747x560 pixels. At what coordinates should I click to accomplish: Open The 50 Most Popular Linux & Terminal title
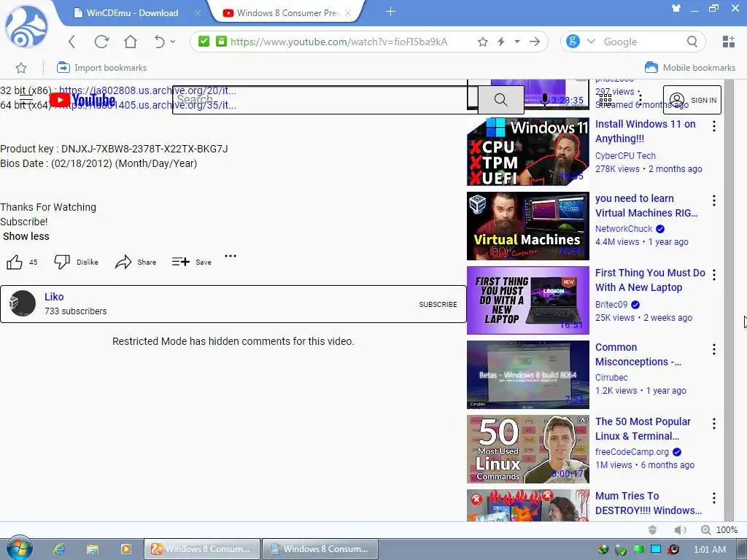point(643,429)
